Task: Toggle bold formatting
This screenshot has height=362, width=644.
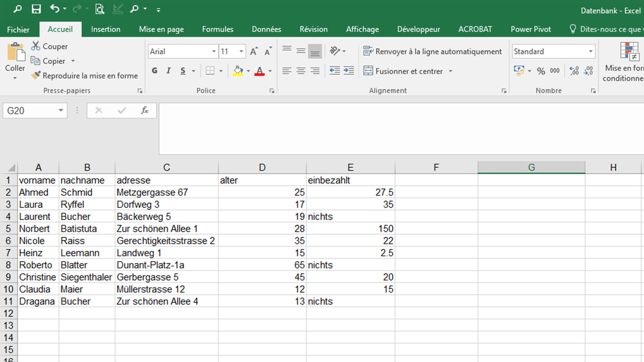Action: (155, 71)
